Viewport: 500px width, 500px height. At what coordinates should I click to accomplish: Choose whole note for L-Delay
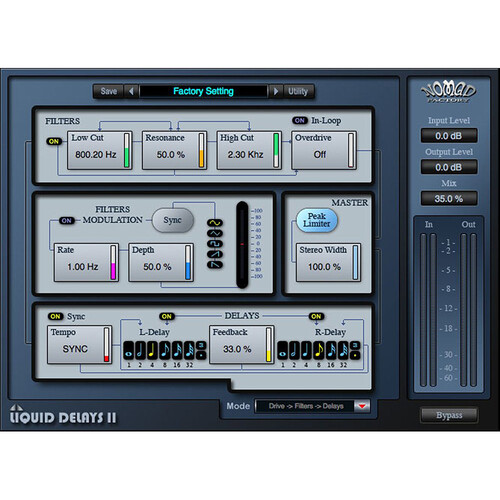129,350
